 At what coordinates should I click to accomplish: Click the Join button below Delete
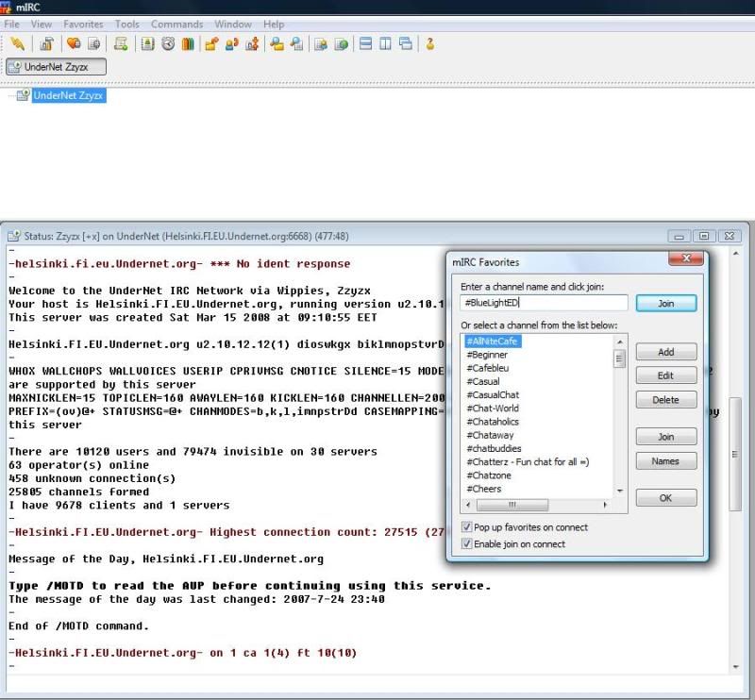(666, 437)
